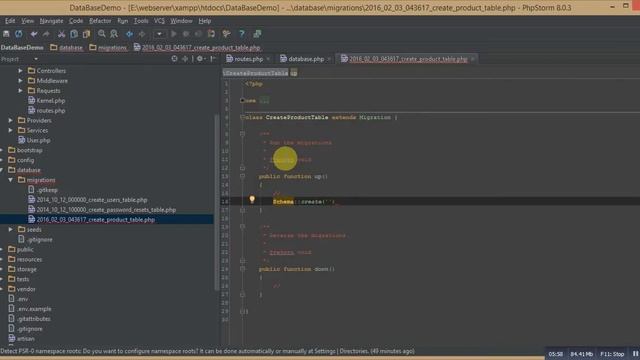Click the Save All toolbar icon
The height and width of the screenshot is (360, 640).
point(6,34)
